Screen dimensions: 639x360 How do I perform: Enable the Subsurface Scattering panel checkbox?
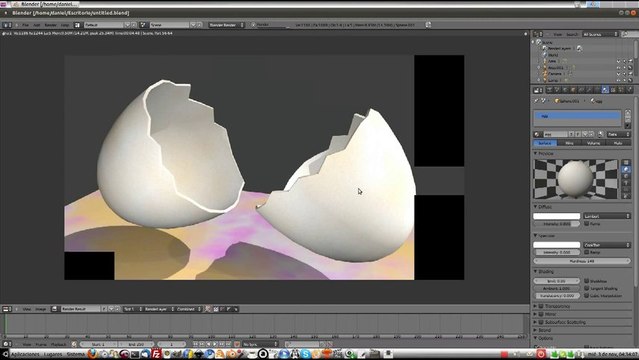click(x=541, y=322)
